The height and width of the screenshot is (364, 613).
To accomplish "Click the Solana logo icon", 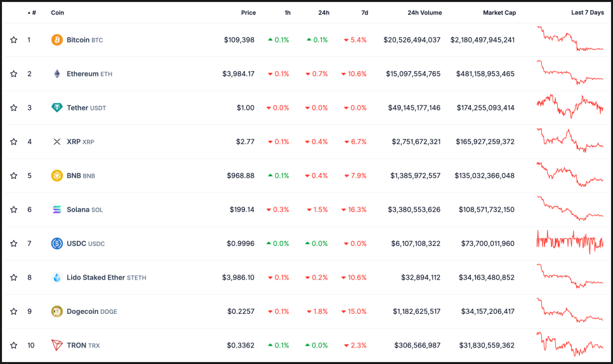I will tap(56, 210).
